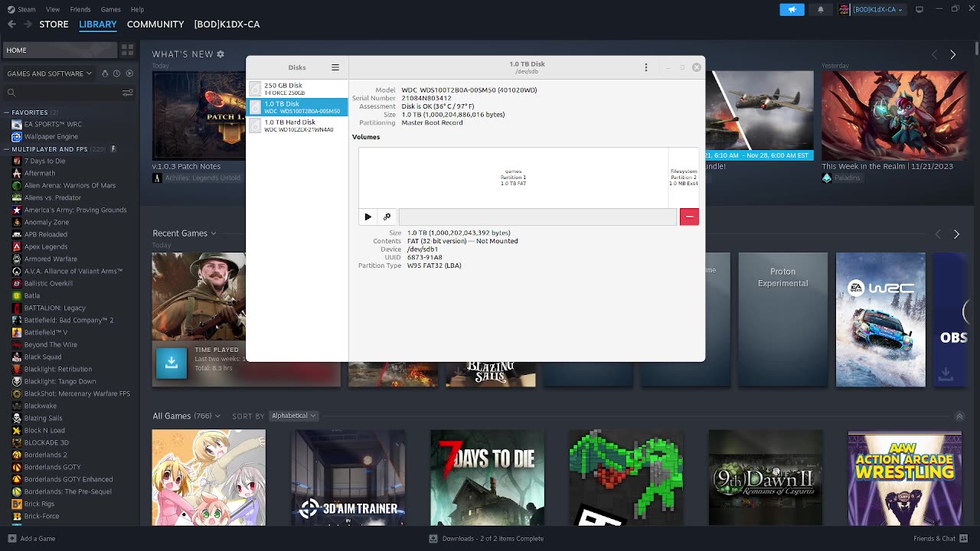Viewport: 980px width, 551px height.
Task: Toggle the Linux penguin compatibility filter
Action: pyautogui.click(x=104, y=73)
